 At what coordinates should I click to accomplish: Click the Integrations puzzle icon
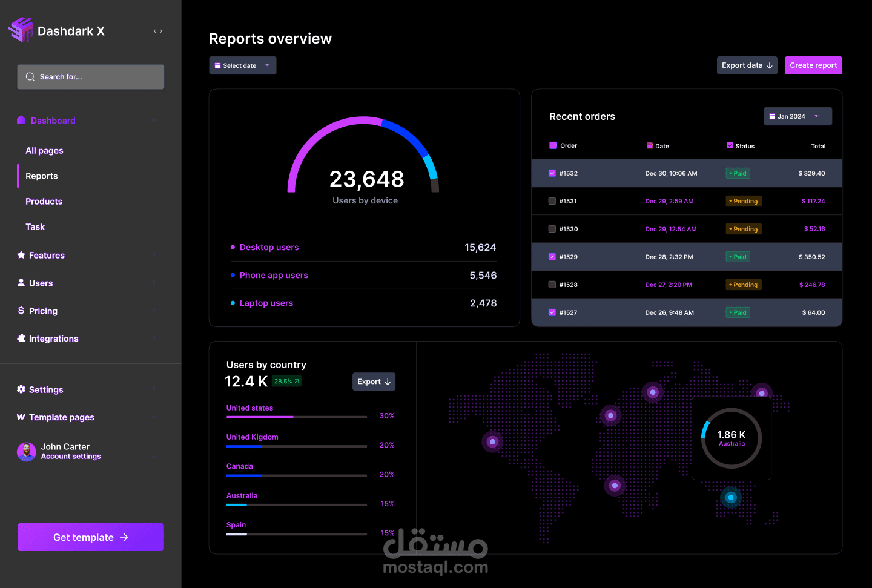pyautogui.click(x=21, y=339)
